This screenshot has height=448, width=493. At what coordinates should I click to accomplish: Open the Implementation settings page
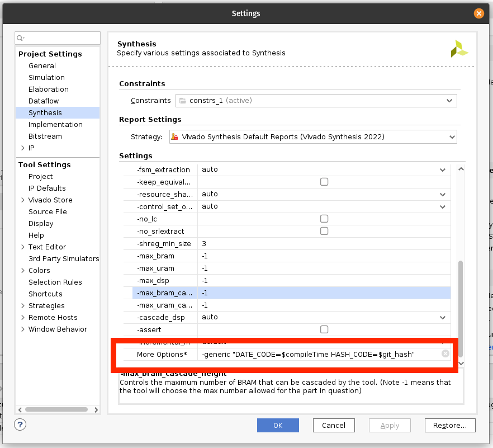click(x=55, y=125)
